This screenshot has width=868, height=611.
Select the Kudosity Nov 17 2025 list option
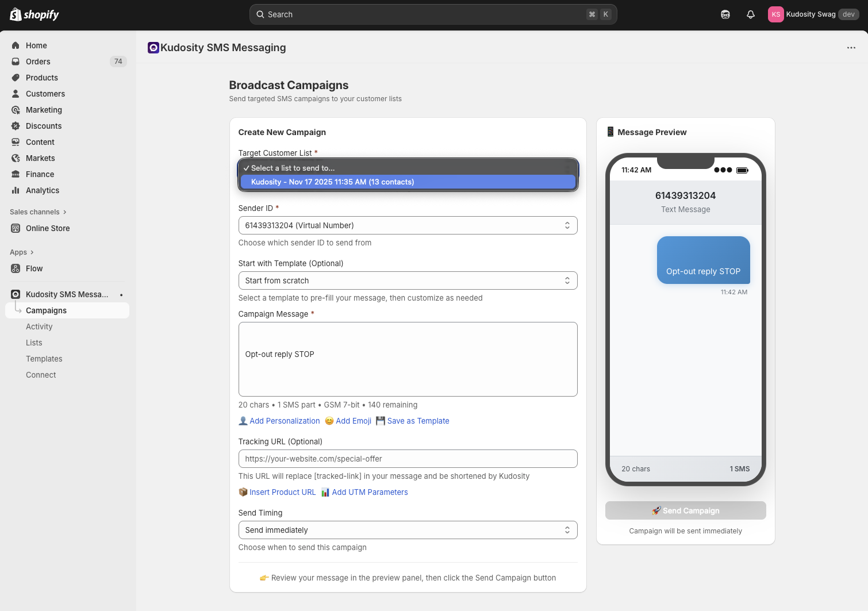tap(408, 182)
